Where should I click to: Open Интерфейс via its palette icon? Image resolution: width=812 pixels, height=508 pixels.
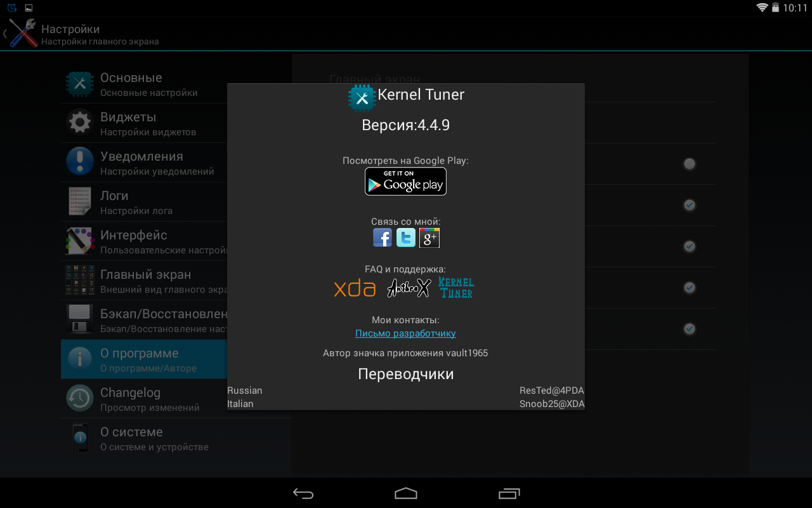point(80,241)
